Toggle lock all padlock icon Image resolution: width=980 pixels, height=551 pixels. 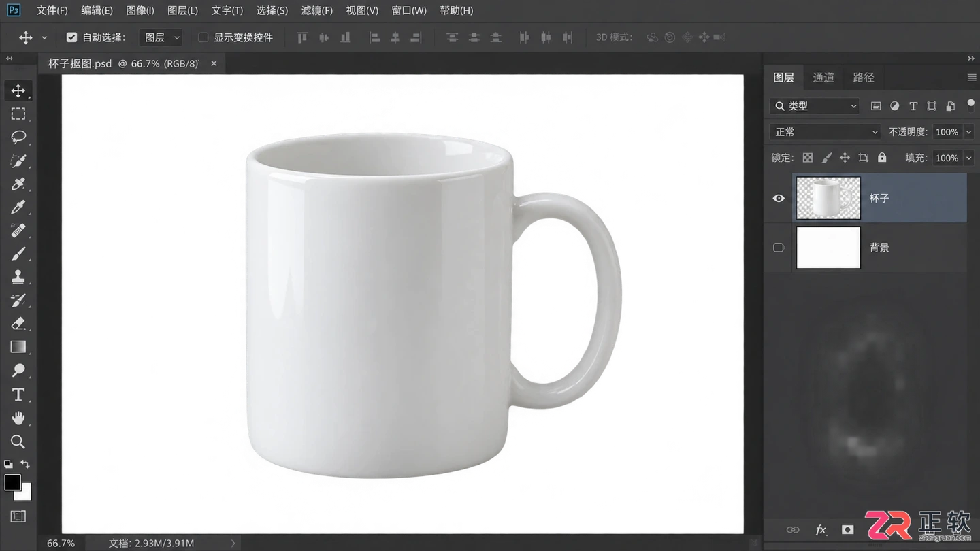point(882,157)
